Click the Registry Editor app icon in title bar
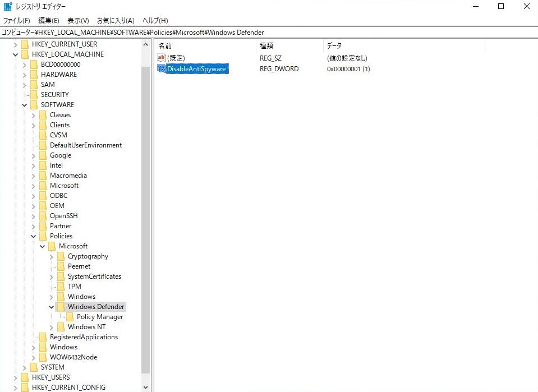This screenshot has height=392, width=538. click(x=8, y=6)
